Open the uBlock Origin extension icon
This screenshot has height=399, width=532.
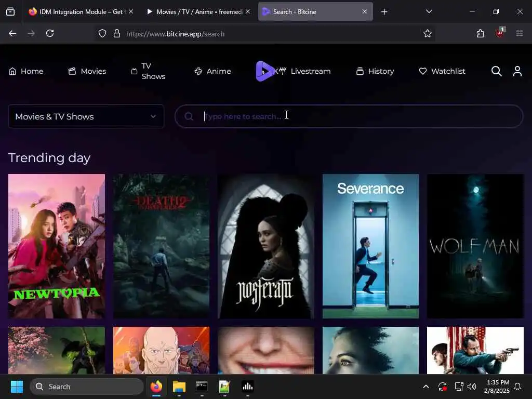tap(500, 33)
